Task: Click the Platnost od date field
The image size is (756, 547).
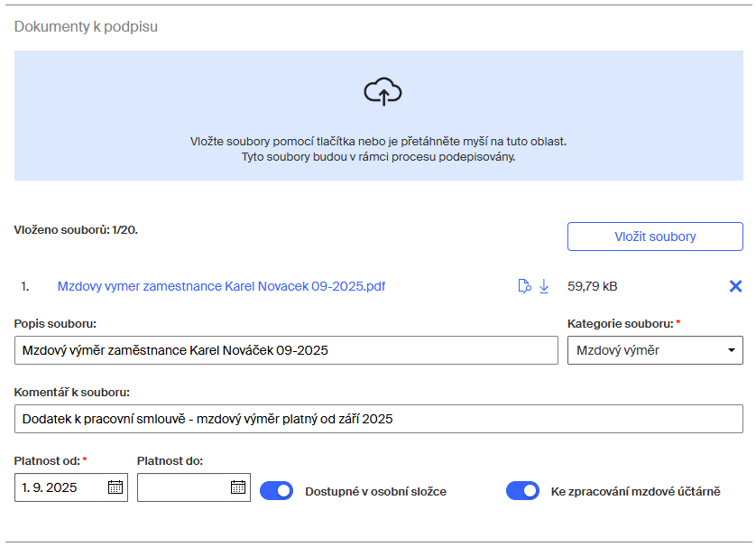Action: tap(60, 487)
